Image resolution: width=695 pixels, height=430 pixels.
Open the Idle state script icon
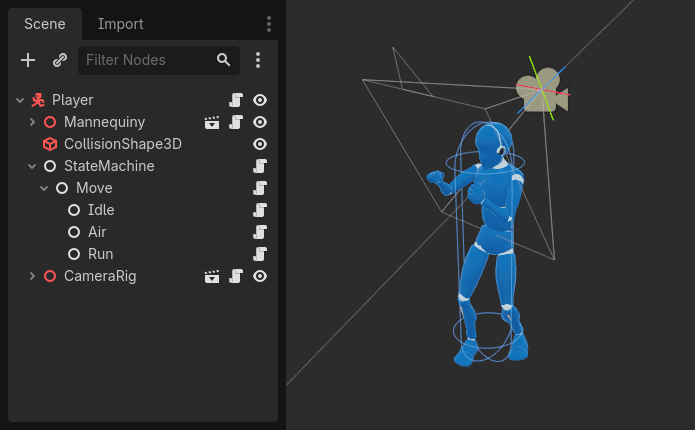point(260,210)
